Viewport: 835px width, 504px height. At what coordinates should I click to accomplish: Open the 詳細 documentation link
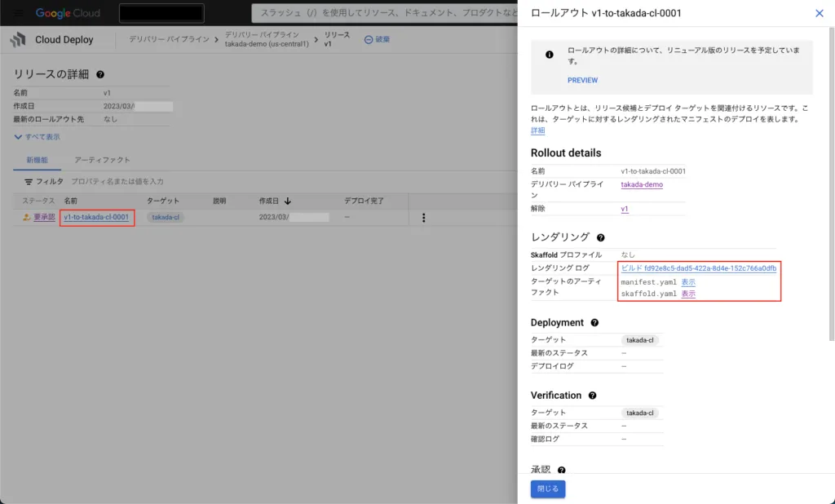pos(538,130)
